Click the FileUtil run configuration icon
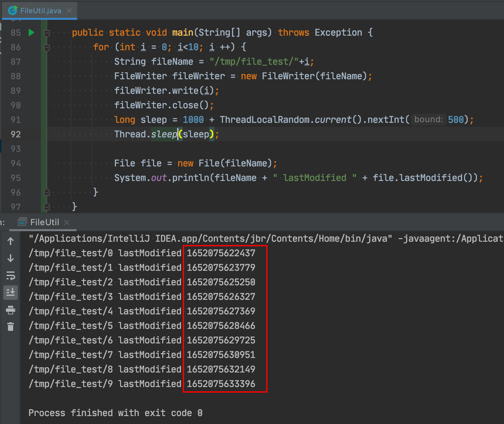The width and height of the screenshot is (504, 424). [x=22, y=222]
